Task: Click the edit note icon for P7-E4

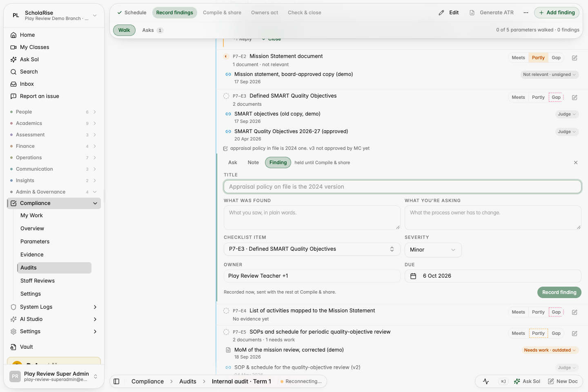Action: click(575, 312)
